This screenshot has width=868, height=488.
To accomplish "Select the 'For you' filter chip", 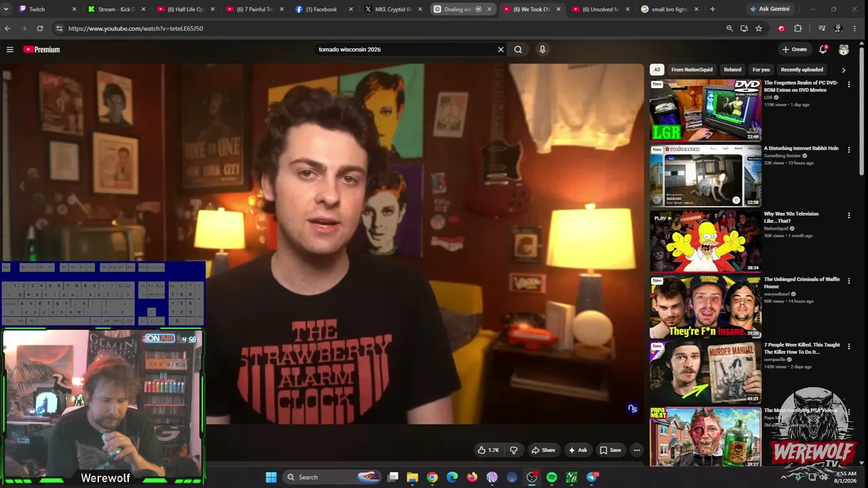I will pos(761,70).
